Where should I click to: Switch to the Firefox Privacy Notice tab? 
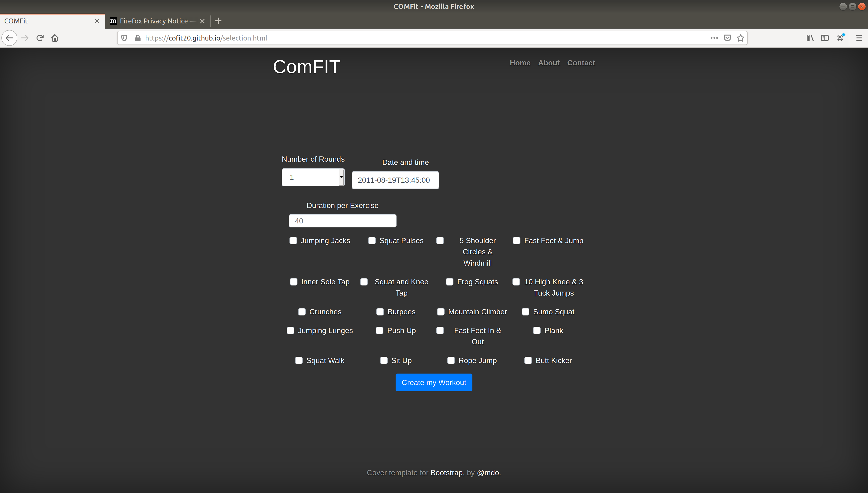pos(154,21)
